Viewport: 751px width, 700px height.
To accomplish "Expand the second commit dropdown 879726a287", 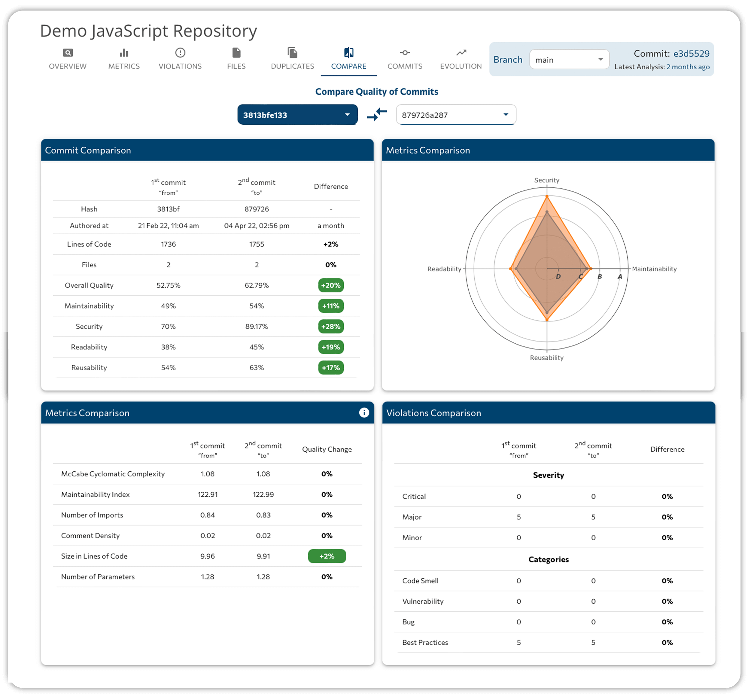I will 456,114.
